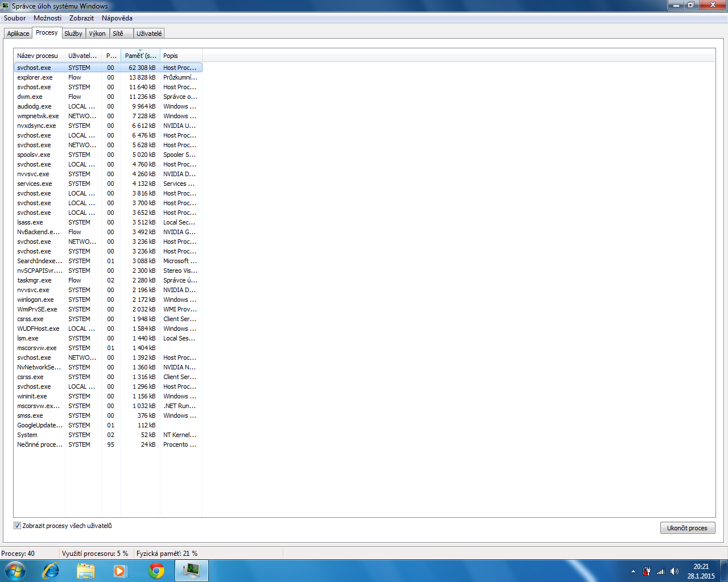Select the explorer.exe process row
The image size is (728, 582).
click(108, 77)
